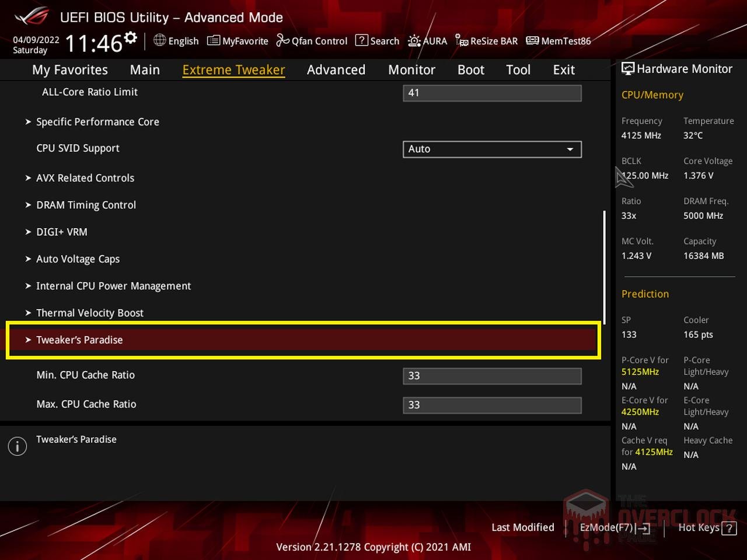Open the AURA lighting settings

[x=428, y=41]
